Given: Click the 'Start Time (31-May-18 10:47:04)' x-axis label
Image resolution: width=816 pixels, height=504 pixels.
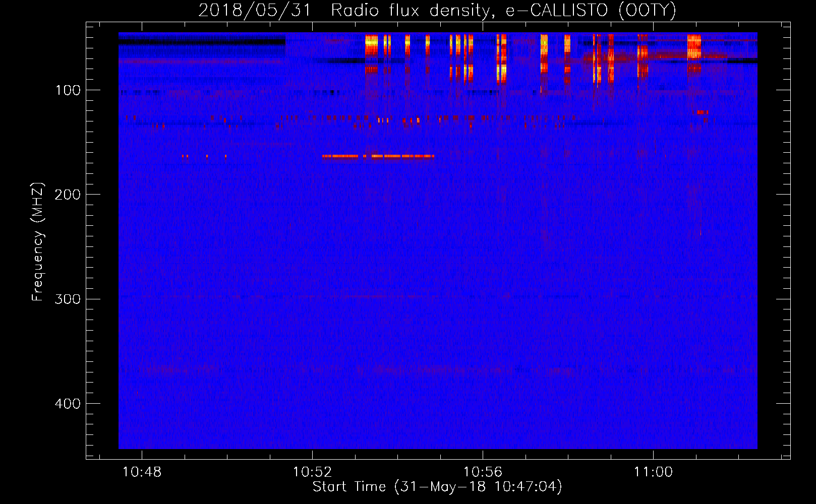Looking at the screenshot, I should 437,487.
